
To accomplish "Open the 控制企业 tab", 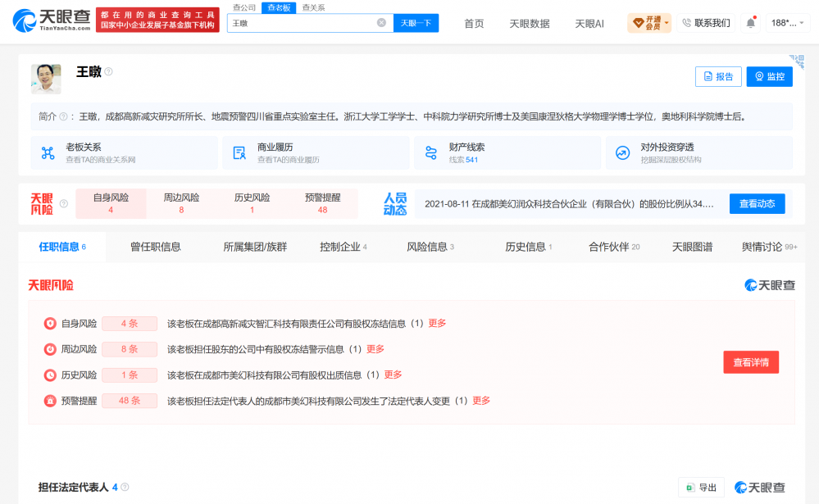I will (344, 247).
